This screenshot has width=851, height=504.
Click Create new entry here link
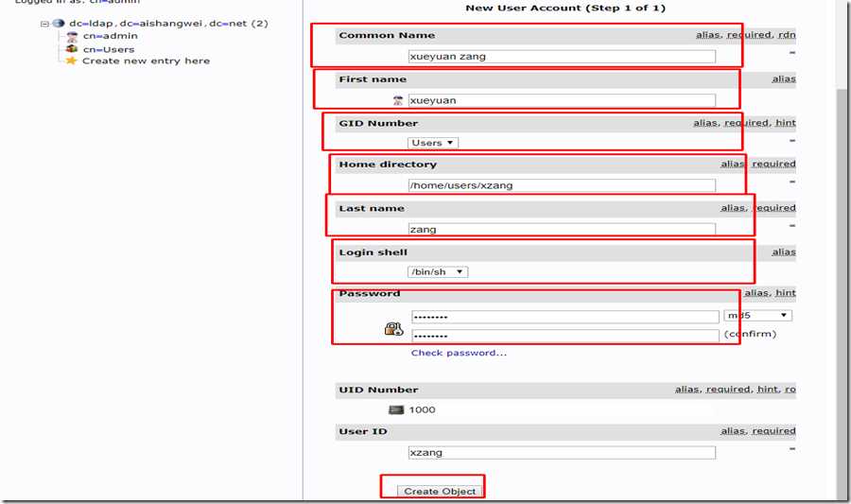[146, 61]
